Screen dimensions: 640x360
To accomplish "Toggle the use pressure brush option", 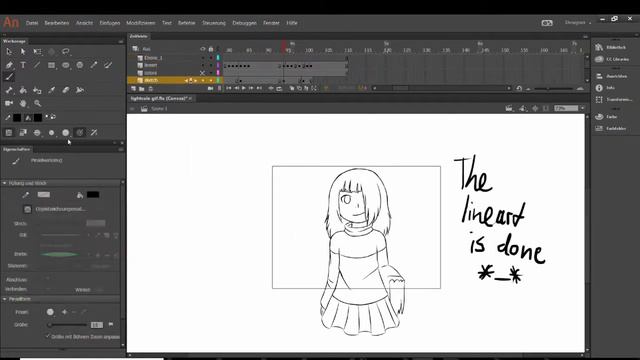I will pos(80,133).
